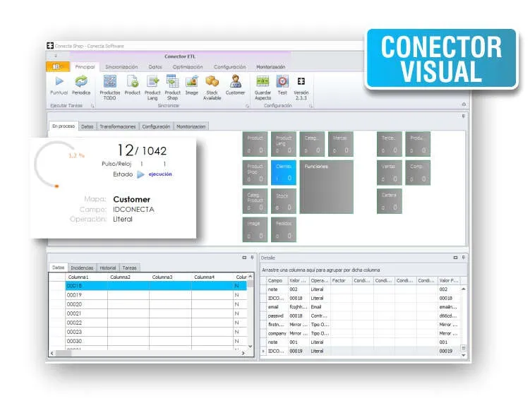530x420 pixels.
Task: Click the Guardar Aspecto icon
Action: click(x=263, y=81)
